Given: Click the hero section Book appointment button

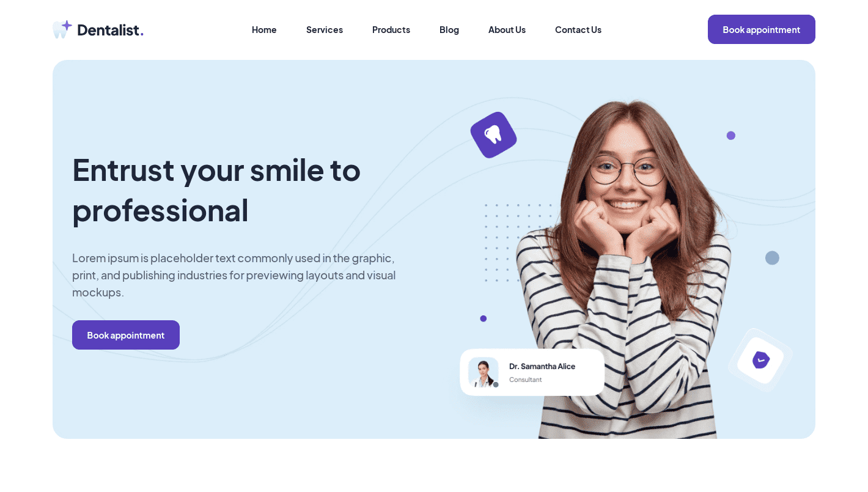Looking at the screenshot, I should tap(126, 335).
